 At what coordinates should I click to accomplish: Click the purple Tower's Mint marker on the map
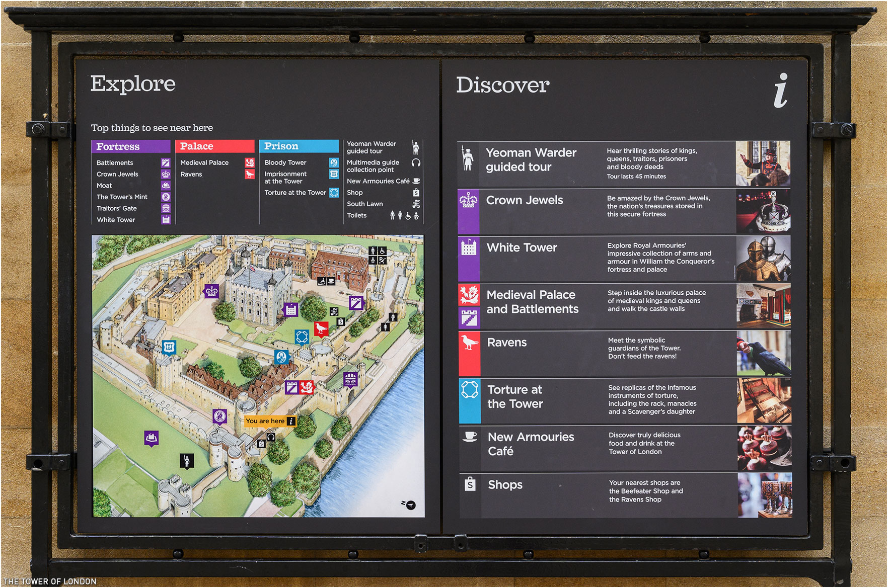(x=219, y=417)
